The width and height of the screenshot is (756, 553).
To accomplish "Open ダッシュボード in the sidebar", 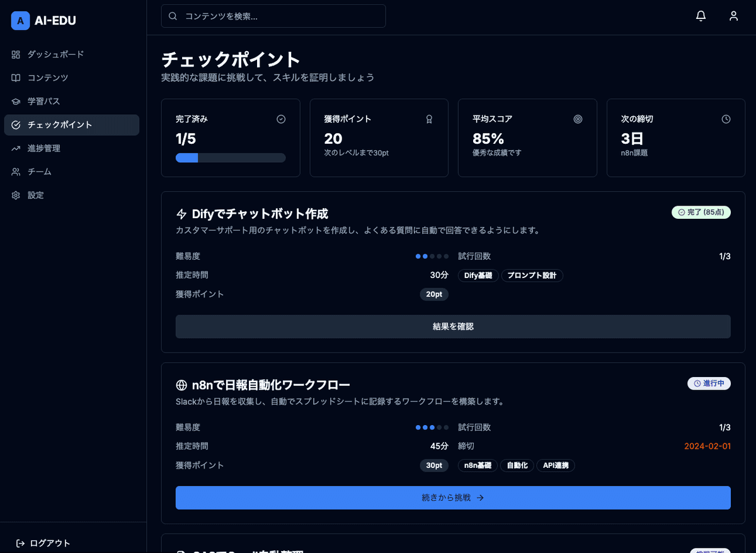I will point(55,54).
